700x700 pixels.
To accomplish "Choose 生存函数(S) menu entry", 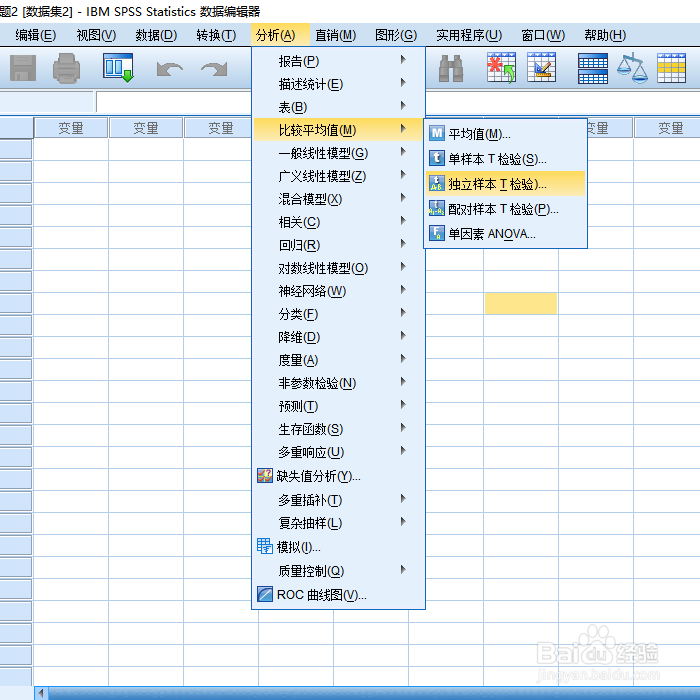I will click(x=338, y=429).
